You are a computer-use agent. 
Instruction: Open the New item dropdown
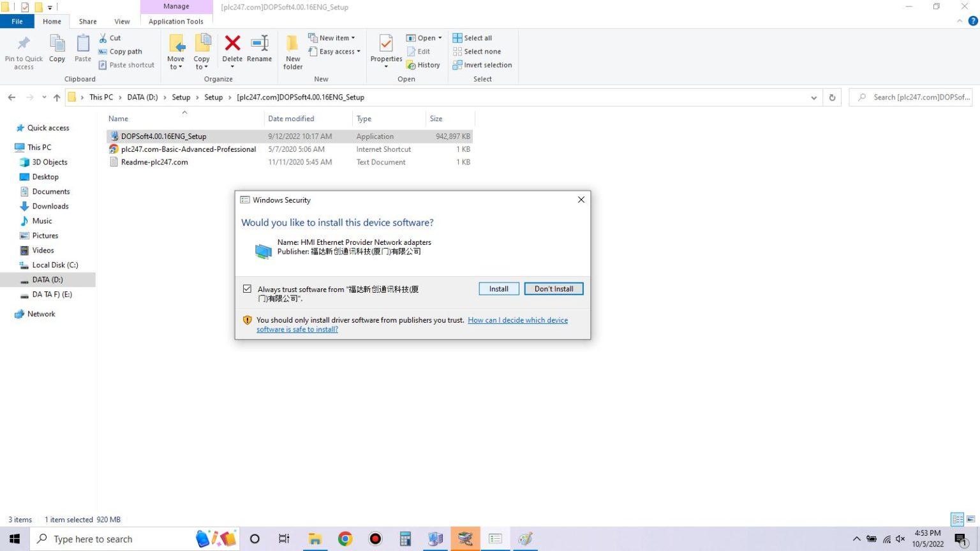[x=332, y=38]
